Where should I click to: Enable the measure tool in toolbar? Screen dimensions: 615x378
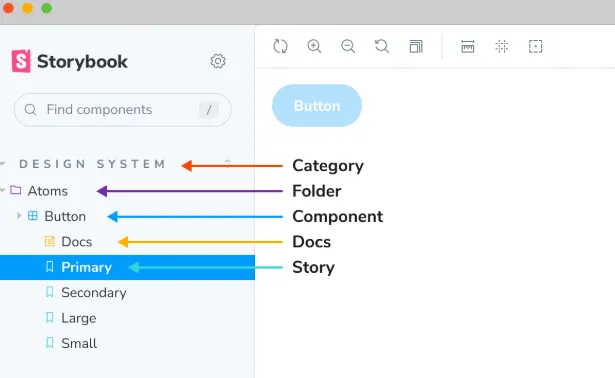point(468,46)
